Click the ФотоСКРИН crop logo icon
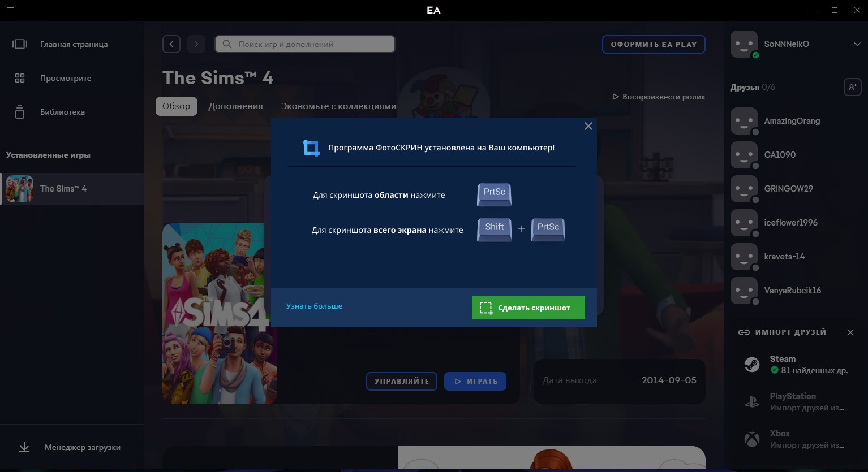The width and height of the screenshot is (868, 472). pyautogui.click(x=311, y=148)
